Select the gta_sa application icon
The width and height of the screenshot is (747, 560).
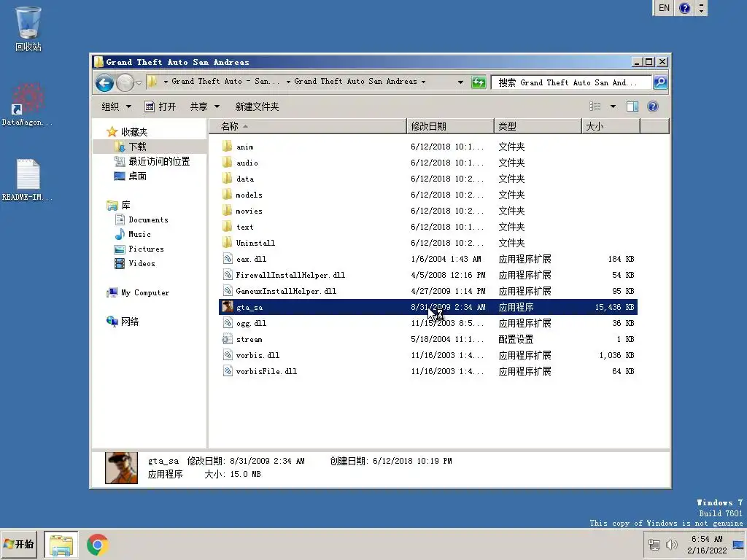[228, 307]
